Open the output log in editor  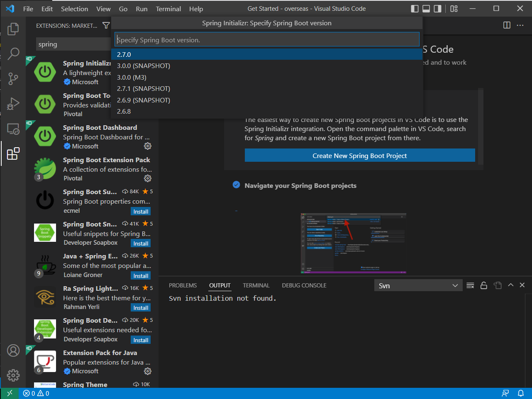pos(498,285)
